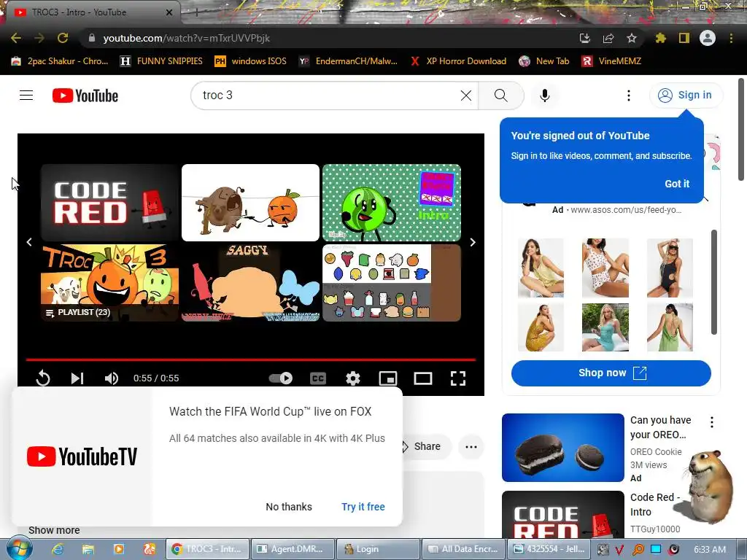The height and width of the screenshot is (560, 747).
Task: Click Try it free for YouTube TV
Action: tap(363, 507)
